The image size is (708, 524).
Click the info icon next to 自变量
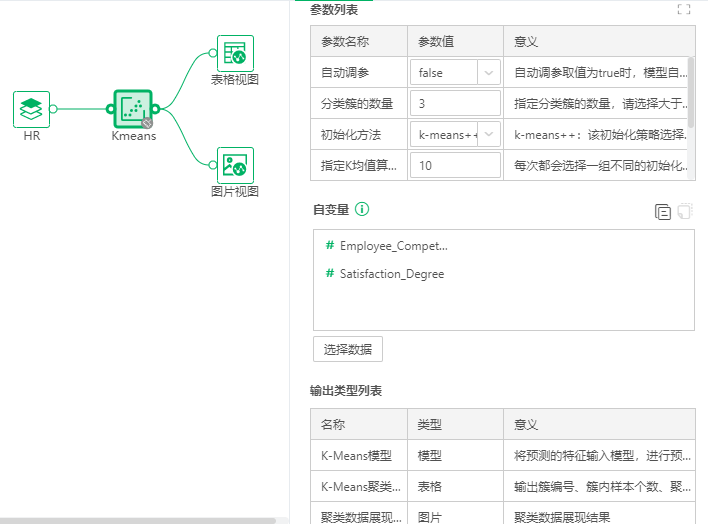tap(362, 209)
